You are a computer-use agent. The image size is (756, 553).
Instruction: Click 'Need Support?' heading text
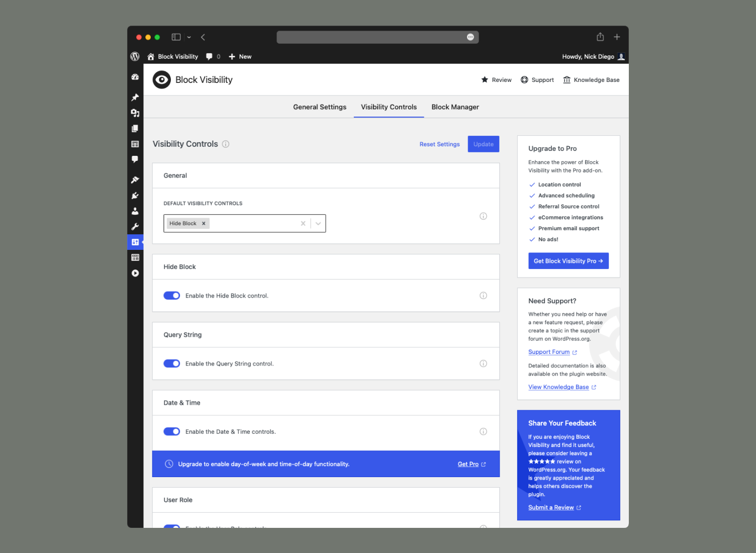click(x=552, y=301)
